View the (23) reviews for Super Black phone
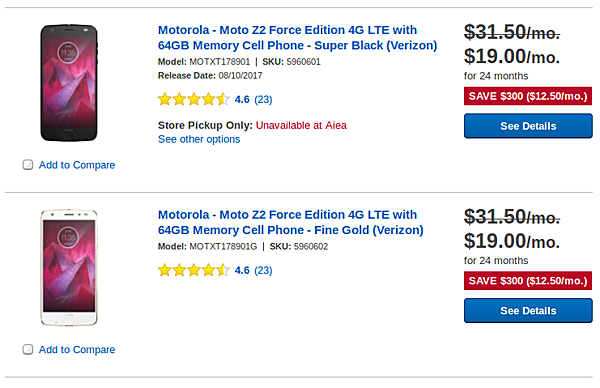Screen dimensions: 600x388 [263, 99]
